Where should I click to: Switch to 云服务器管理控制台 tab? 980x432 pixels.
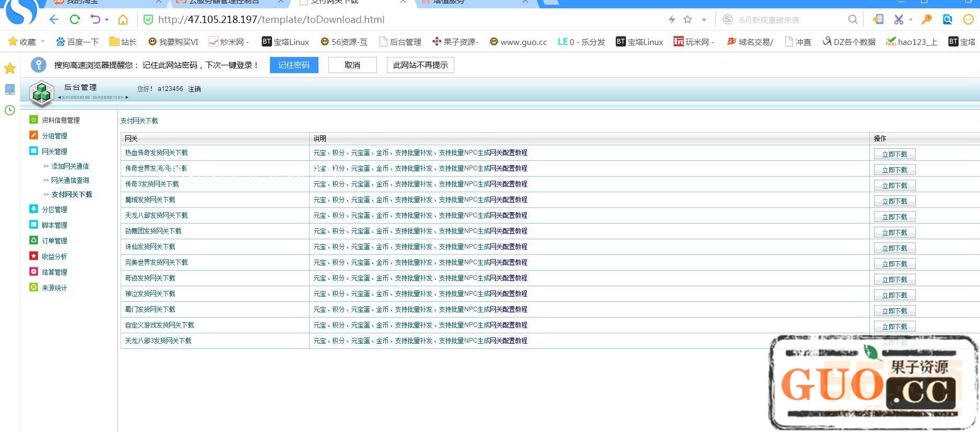[230, 3]
